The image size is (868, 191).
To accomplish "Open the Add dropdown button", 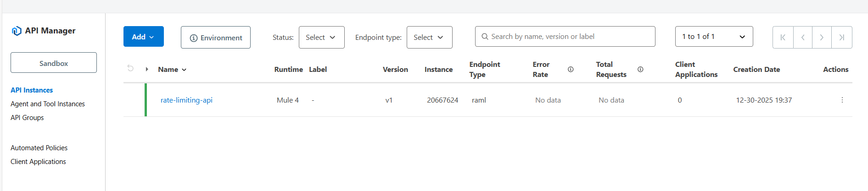I will 143,37.
